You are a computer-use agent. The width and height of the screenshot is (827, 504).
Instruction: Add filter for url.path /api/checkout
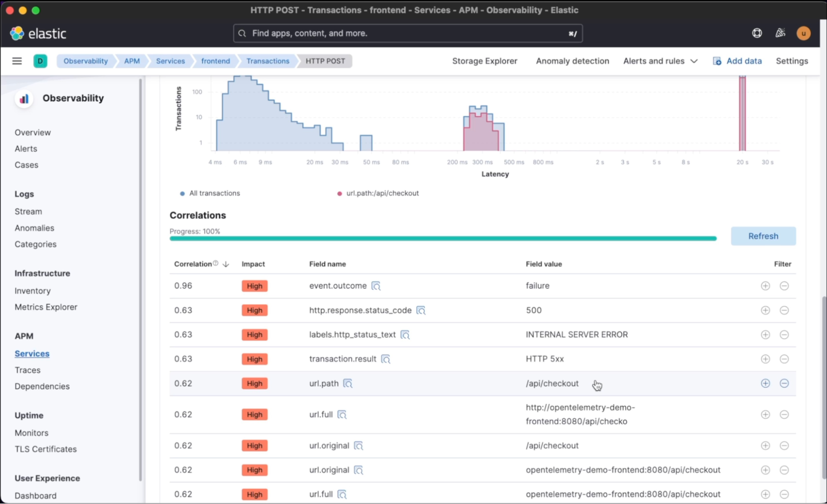765,384
